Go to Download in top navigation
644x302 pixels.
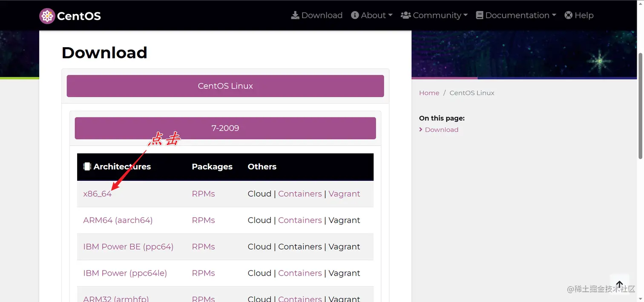(x=317, y=15)
